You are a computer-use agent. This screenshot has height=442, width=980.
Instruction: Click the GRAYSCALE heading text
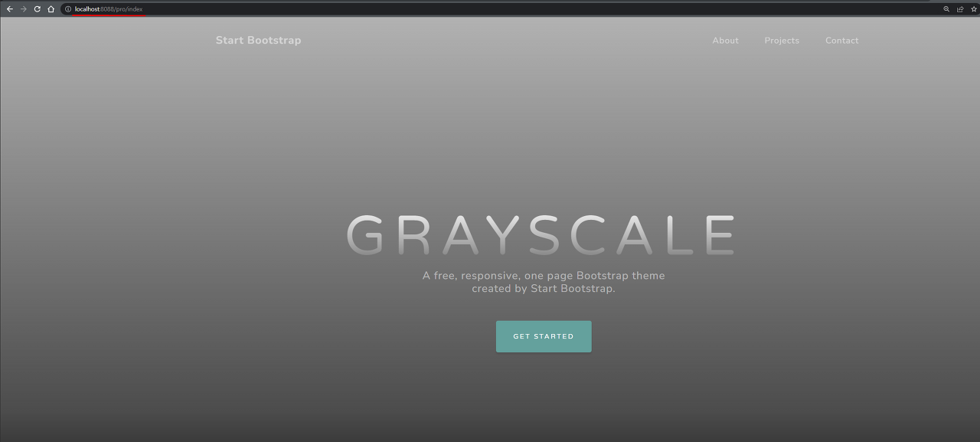pyautogui.click(x=541, y=234)
